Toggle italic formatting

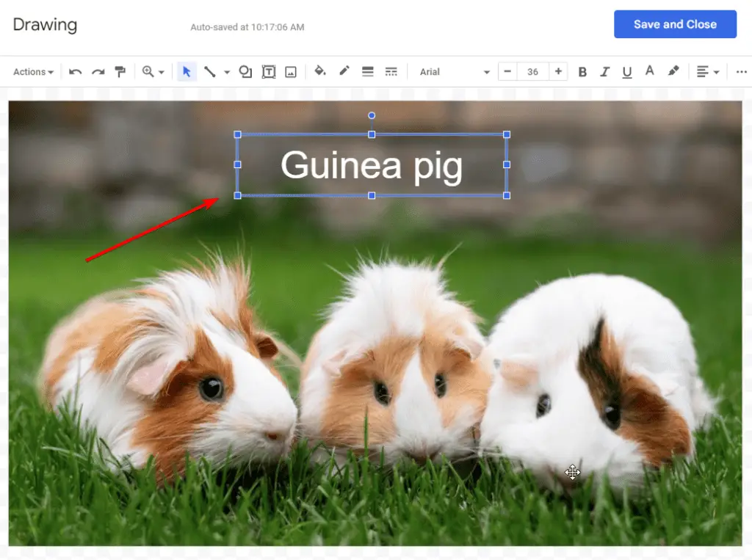pos(604,71)
